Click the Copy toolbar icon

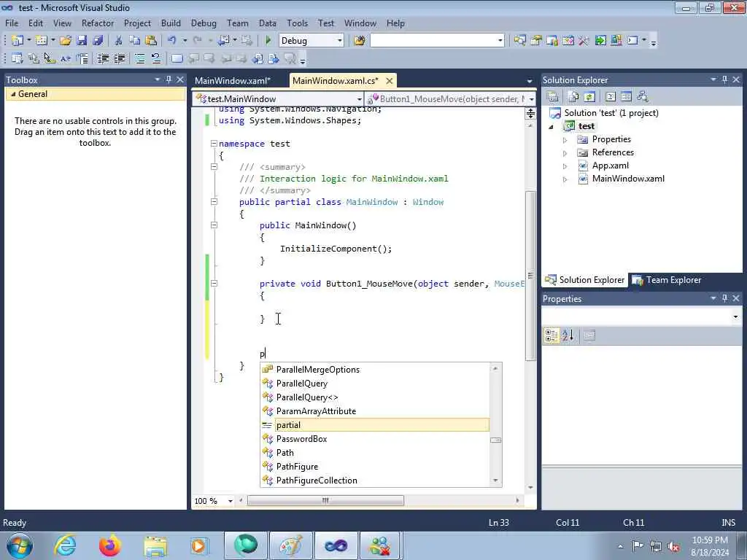(x=135, y=41)
